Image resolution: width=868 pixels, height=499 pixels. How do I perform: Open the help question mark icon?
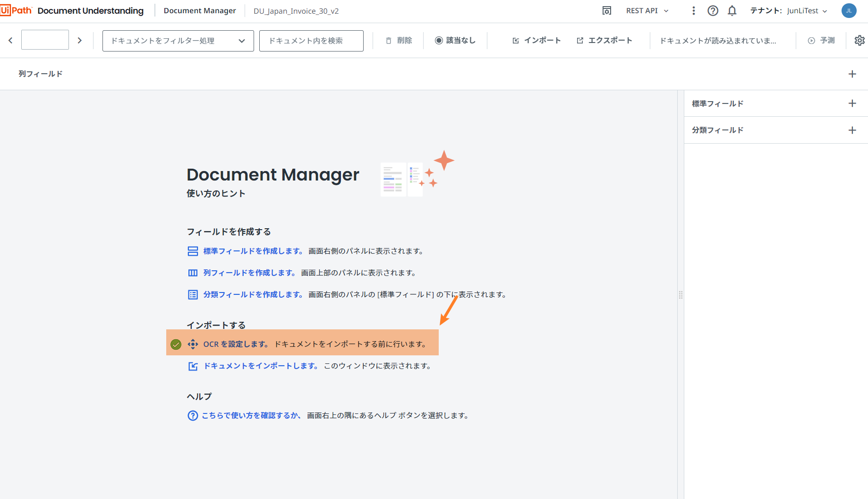(x=713, y=10)
